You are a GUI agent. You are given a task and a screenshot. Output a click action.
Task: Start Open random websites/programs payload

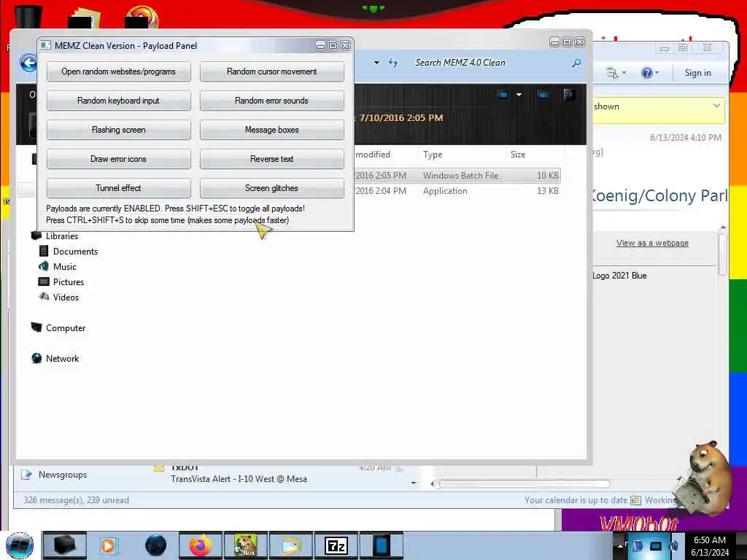(x=119, y=71)
